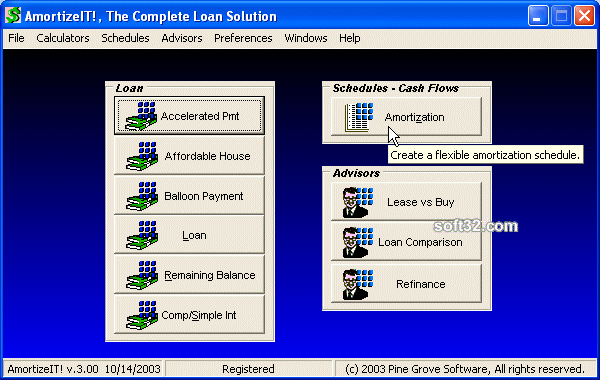Screen dimensions: 600x380
Task: Click status bar text 'AmortizeIT! v.3.00 10/14/2003'
Action: click(x=84, y=369)
